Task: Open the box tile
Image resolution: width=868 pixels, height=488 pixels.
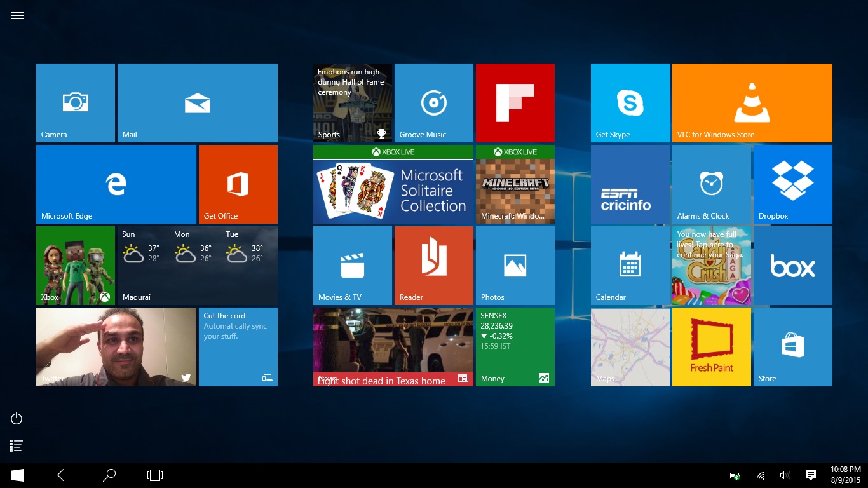Action: pos(793,266)
